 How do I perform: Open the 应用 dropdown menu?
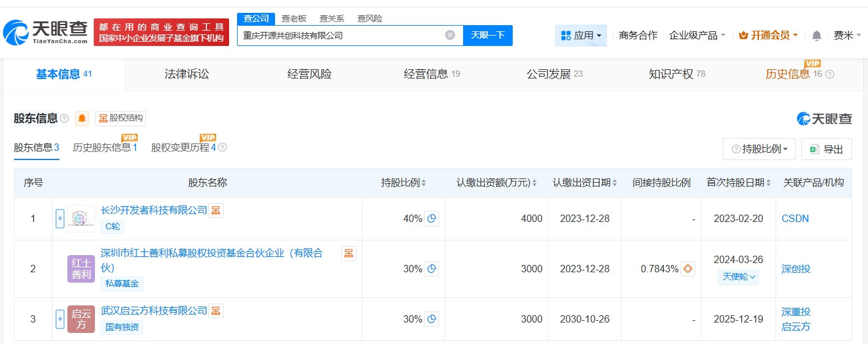581,36
